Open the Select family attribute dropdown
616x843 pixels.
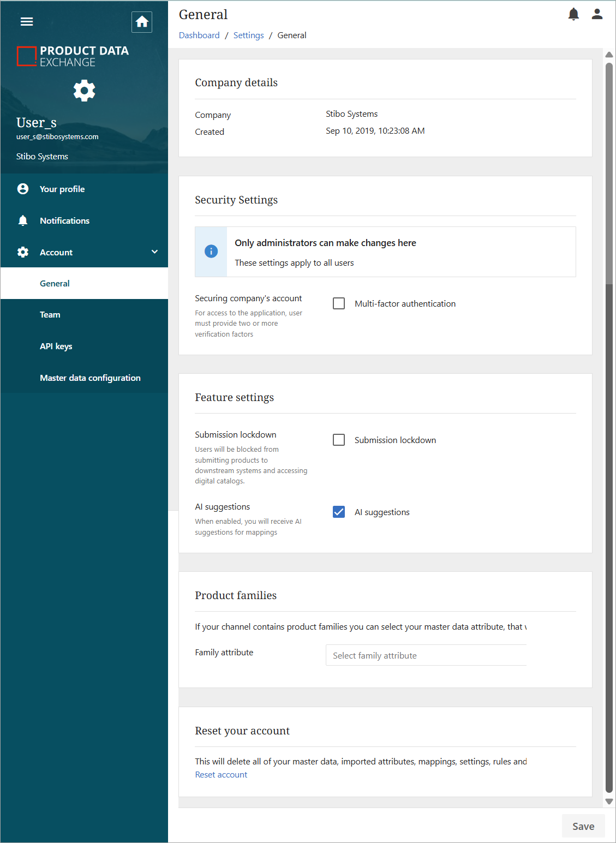click(426, 655)
